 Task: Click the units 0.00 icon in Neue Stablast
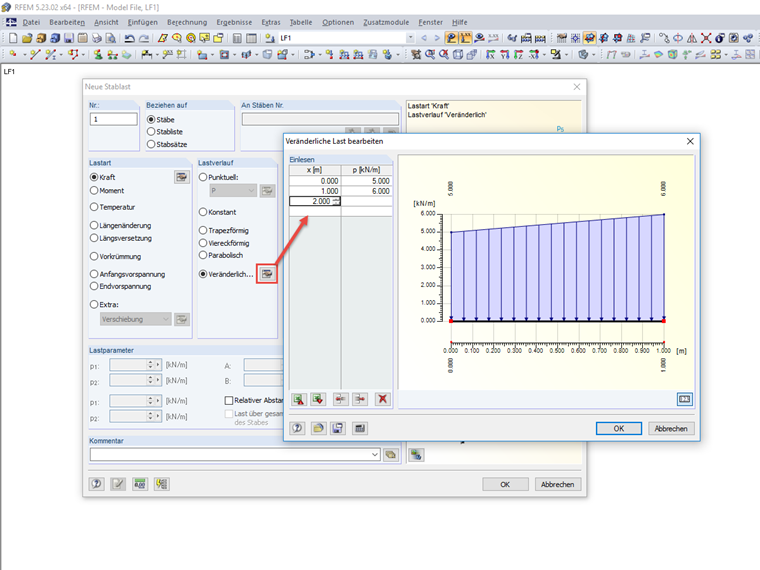140,484
